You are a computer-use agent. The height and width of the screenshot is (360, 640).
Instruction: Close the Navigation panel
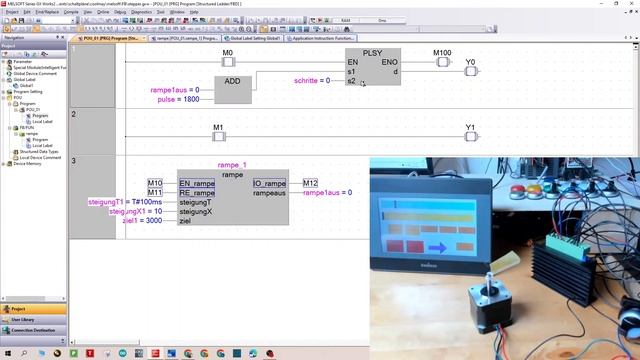(x=62, y=37)
